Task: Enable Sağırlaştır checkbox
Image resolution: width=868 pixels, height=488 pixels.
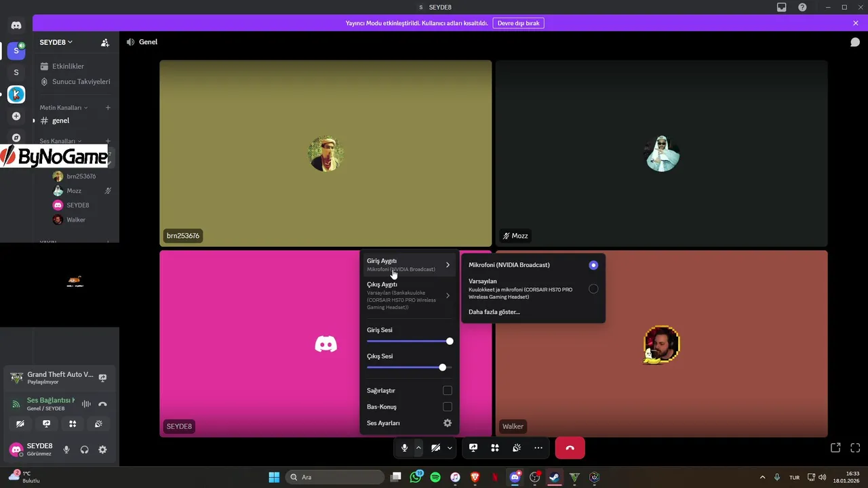Action: pyautogui.click(x=448, y=390)
